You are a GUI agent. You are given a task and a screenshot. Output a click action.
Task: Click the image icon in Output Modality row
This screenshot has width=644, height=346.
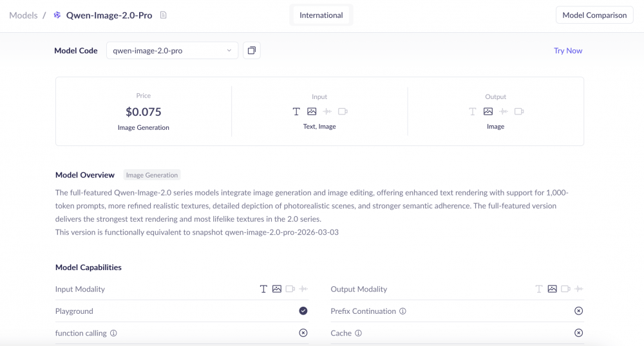pyautogui.click(x=553, y=289)
